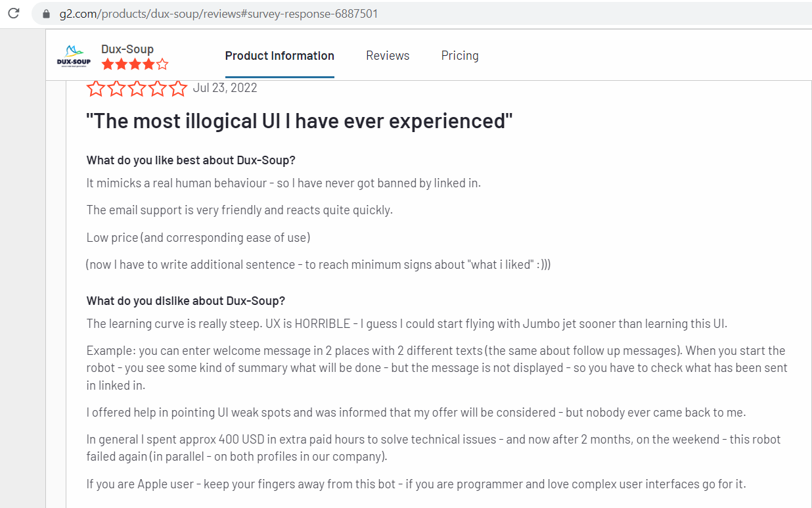
Task: Click the third empty star of the review rating
Action: [137, 89]
